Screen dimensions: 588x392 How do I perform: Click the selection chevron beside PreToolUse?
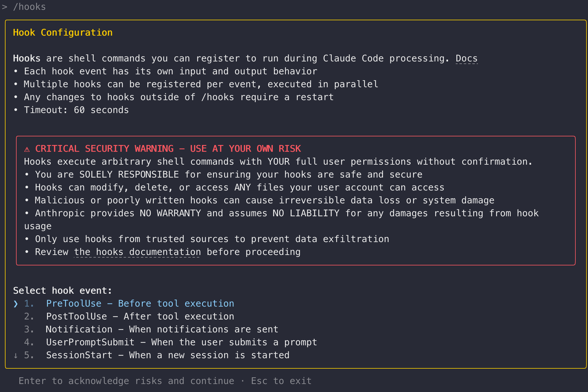click(16, 304)
